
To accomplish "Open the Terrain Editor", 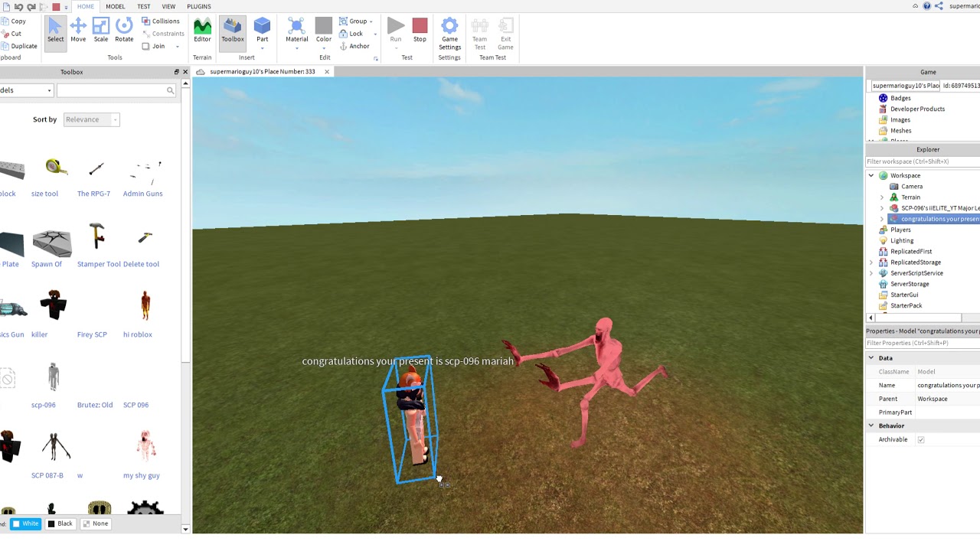I will click(x=202, y=30).
